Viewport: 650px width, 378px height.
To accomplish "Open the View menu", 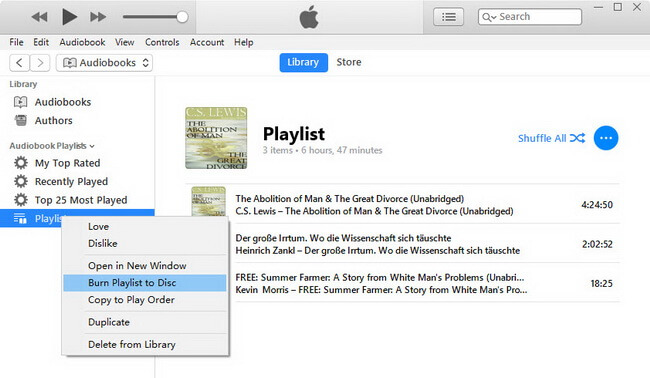I will pyautogui.click(x=124, y=42).
